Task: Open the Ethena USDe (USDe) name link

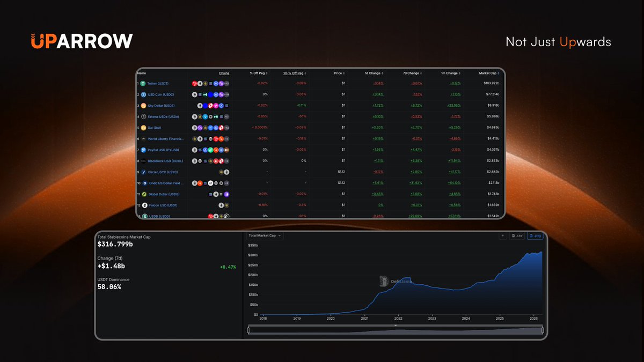Action: pos(163,116)
